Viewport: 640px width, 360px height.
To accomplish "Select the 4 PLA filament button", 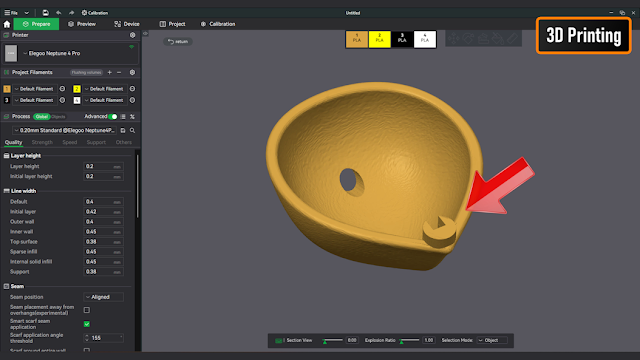I will point(425,39).
